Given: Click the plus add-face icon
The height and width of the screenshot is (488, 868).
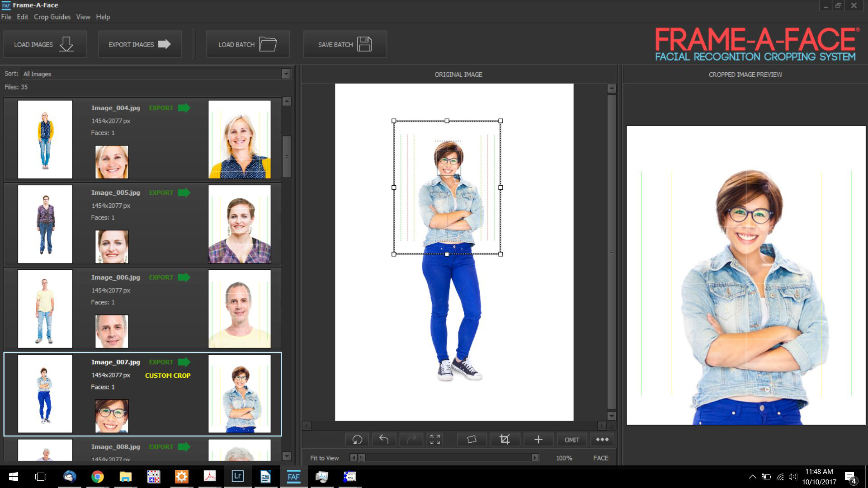Looking at the screenshot, I should [x=538, y=439].
